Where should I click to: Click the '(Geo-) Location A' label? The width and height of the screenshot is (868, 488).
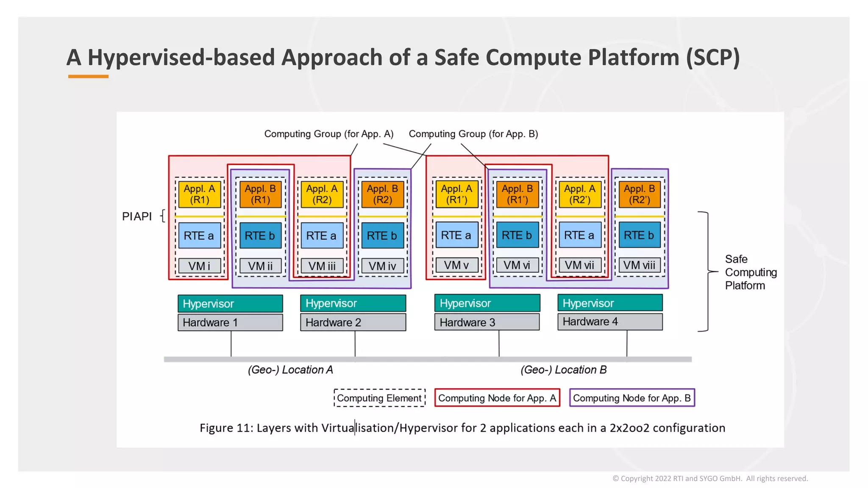[x=290, y=370]
